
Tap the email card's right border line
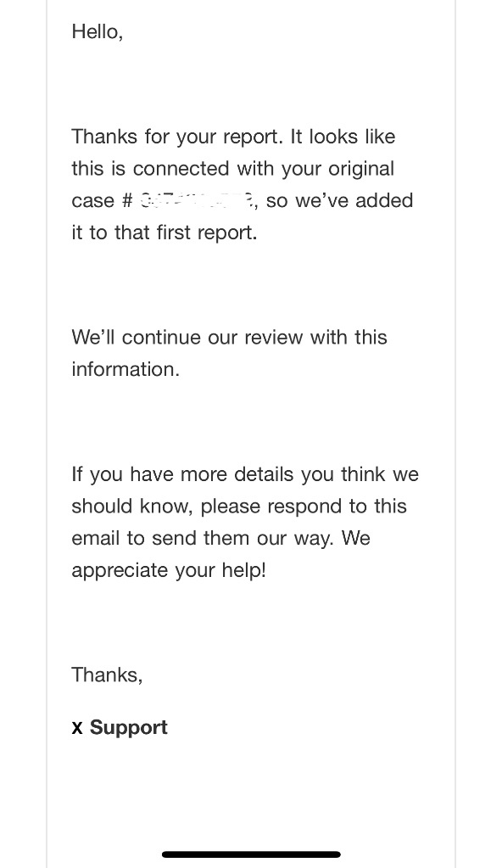(455, 434)
